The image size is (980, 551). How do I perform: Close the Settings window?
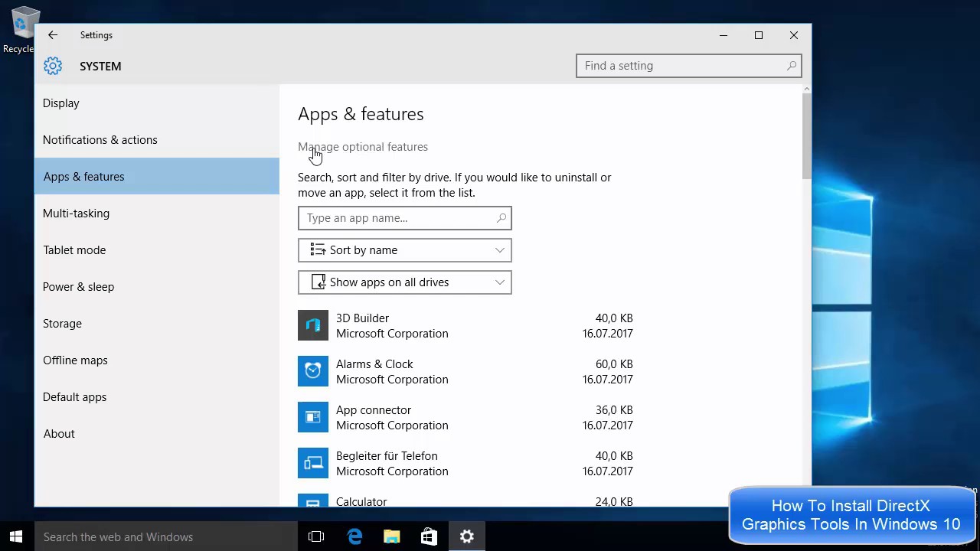click(x=794, y=35)
